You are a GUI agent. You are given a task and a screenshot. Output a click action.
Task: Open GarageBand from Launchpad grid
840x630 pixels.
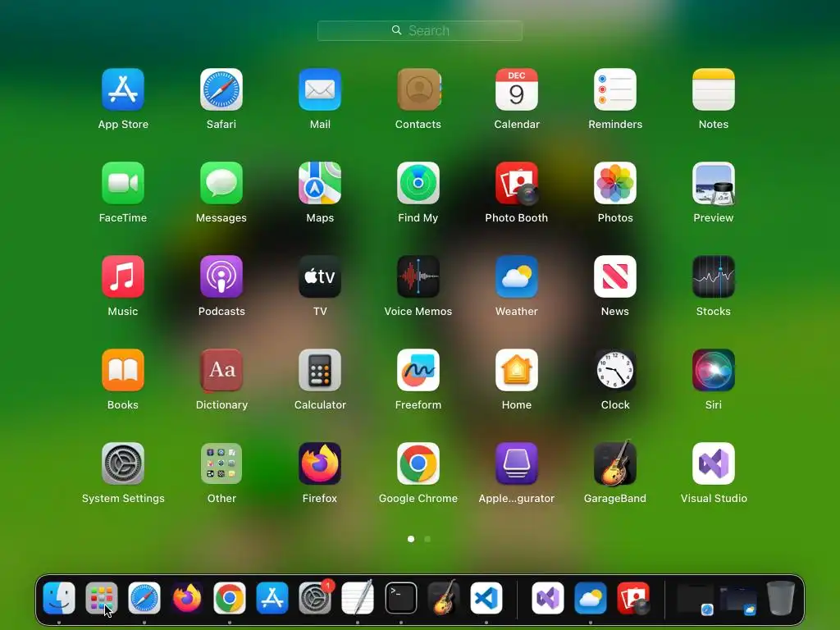point(615,463)
